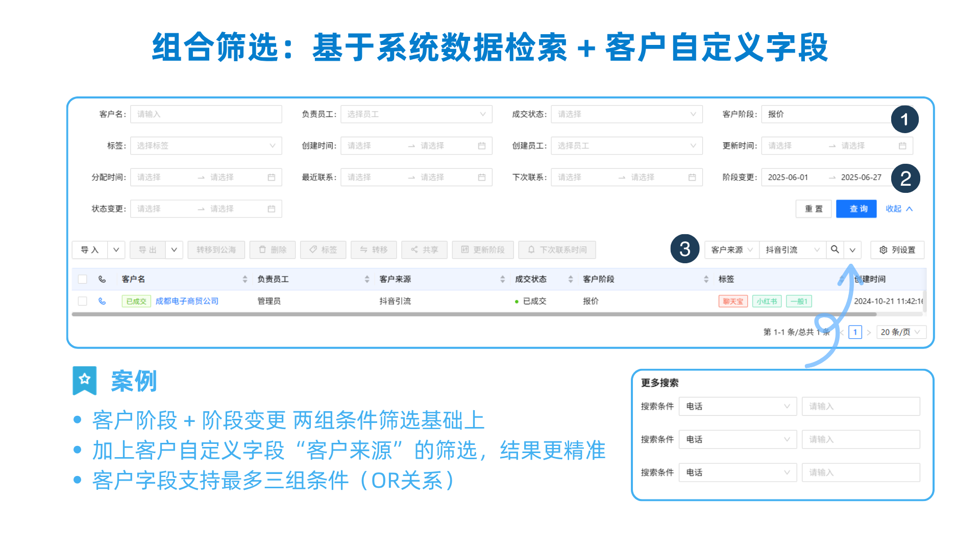Click the horizontal table scrollbar

click(459, 315)
